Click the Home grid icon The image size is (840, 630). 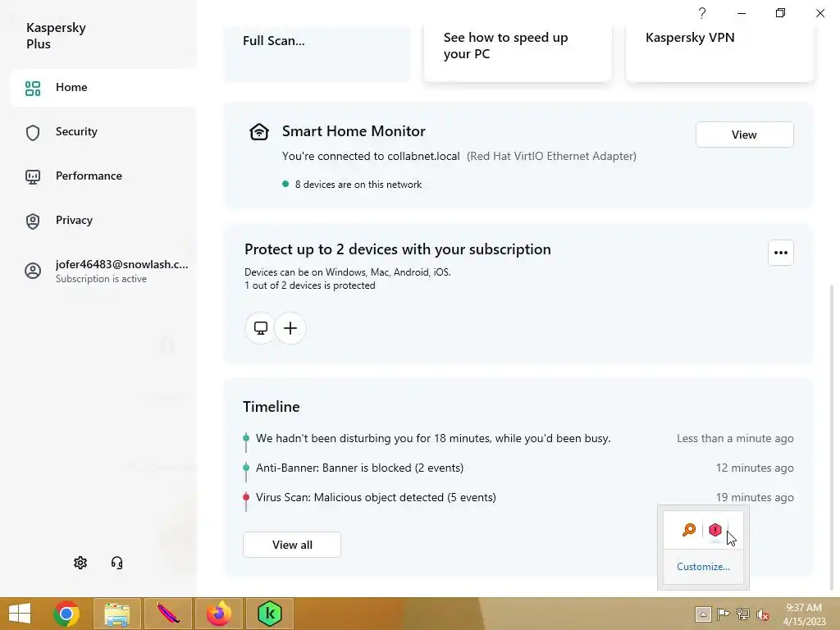(x=33, y=89)
